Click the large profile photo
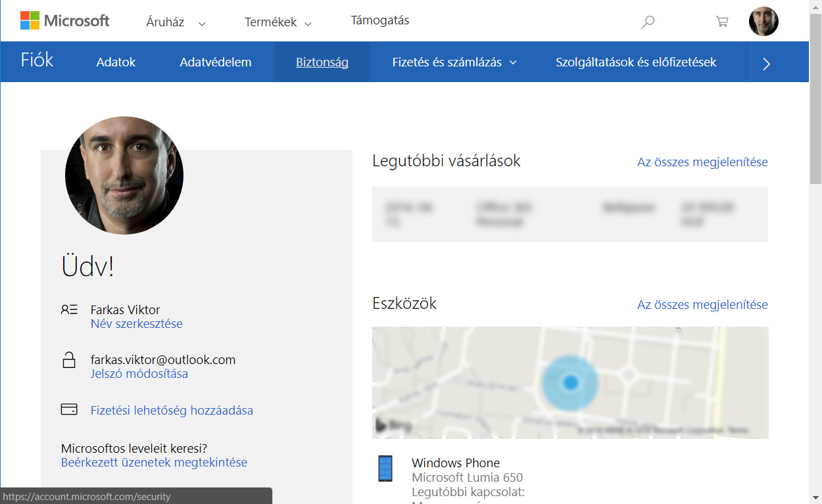The image size is (822, 504). pos(124,175)
